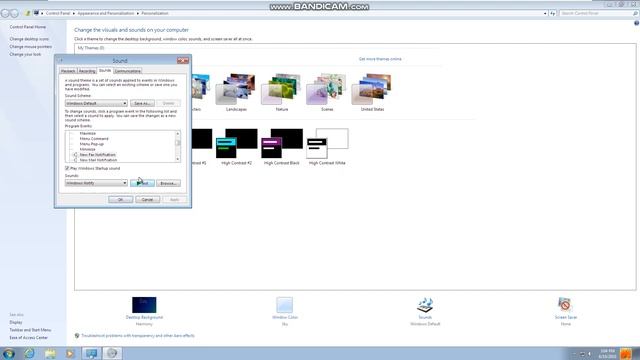Click the Search Control Panel field
Viewport: 640px width, 360px height.
(x=596, y=13)
